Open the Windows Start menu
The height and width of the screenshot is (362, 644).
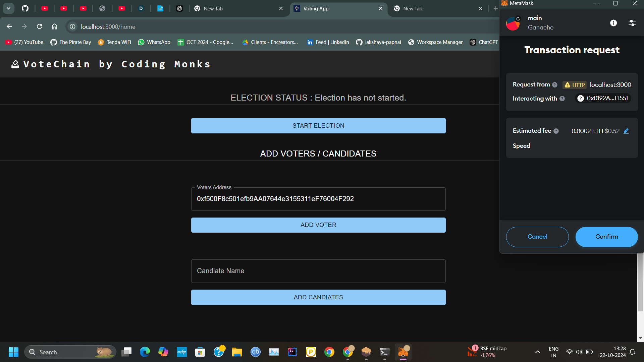tap(13, 352)
